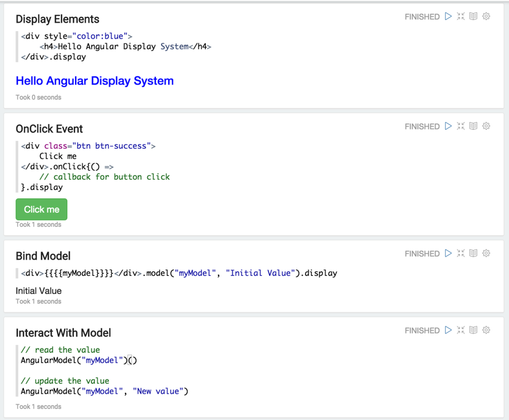The height and width of the screenshot is (420, 509).
Task: Open settings gear for Interact With Model
Action: 486,330
